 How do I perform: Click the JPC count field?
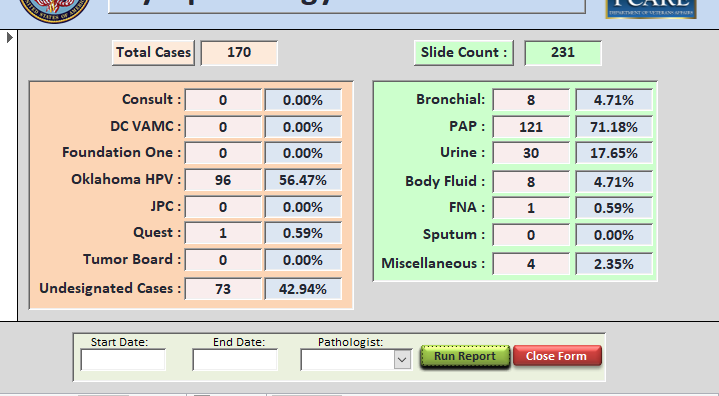[223, 207]
